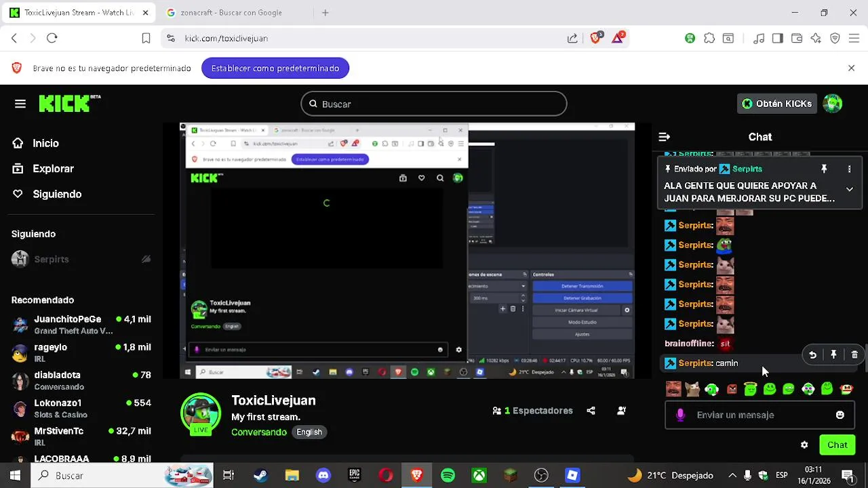Viewport: 868px width, 488px height.
Task: Open Brave Leo AI star icon
Action: pos(816,39)
